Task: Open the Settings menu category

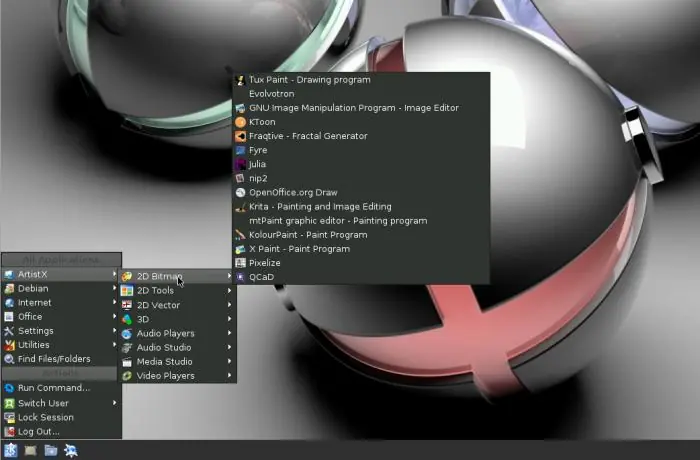Action: 61,331
